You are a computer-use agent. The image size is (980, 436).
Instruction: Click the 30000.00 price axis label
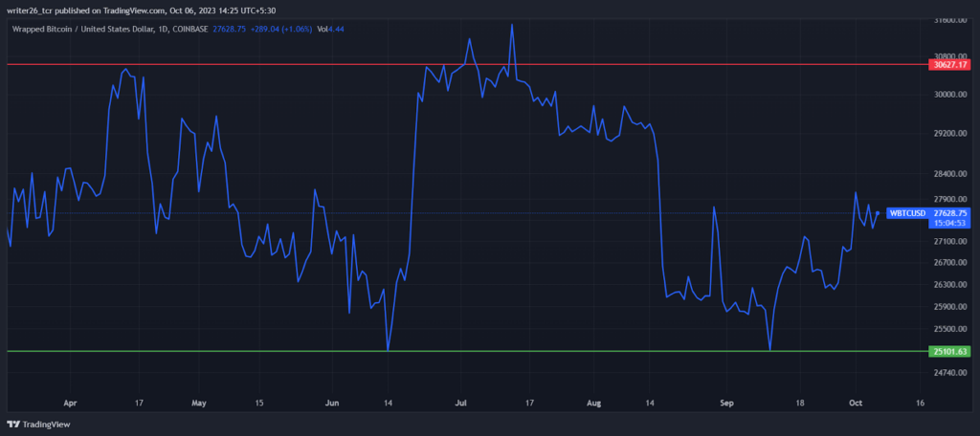pyautogui.click(x=949, y=95)
